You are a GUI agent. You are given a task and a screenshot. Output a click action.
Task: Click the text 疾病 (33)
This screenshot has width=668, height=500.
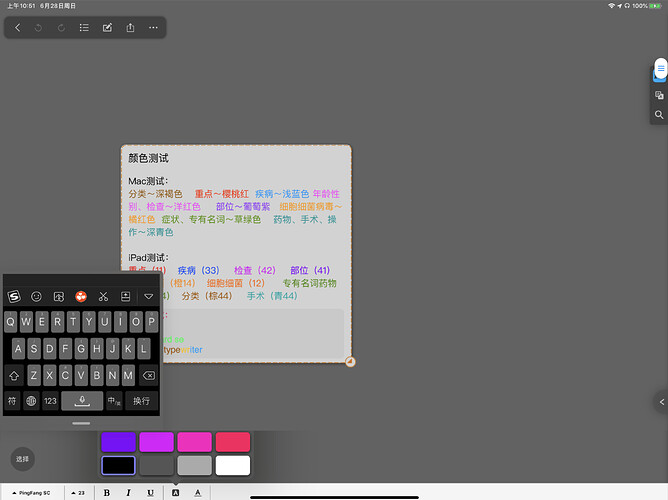pyautogui.click(x=199, y=270)
